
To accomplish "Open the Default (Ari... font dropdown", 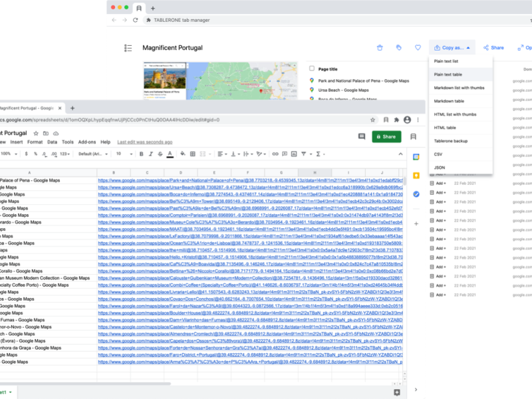I will (93, 154).
